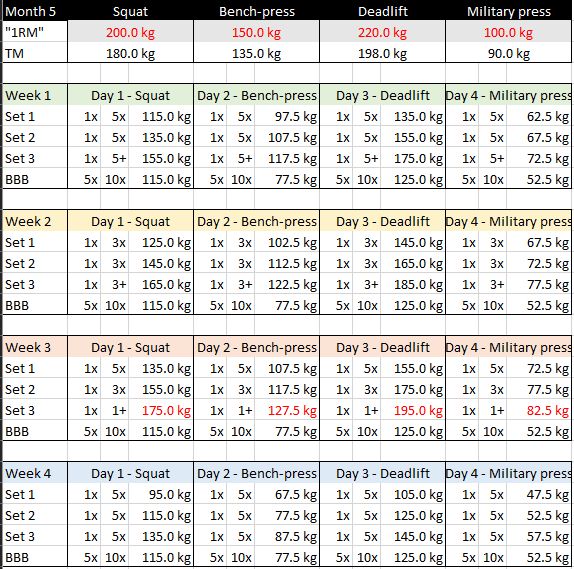Click the Deadlift 1RM 220.0 kg cell
Image resolution: width=574 pixels, height=569 pixels.
(x=382, y=33)
